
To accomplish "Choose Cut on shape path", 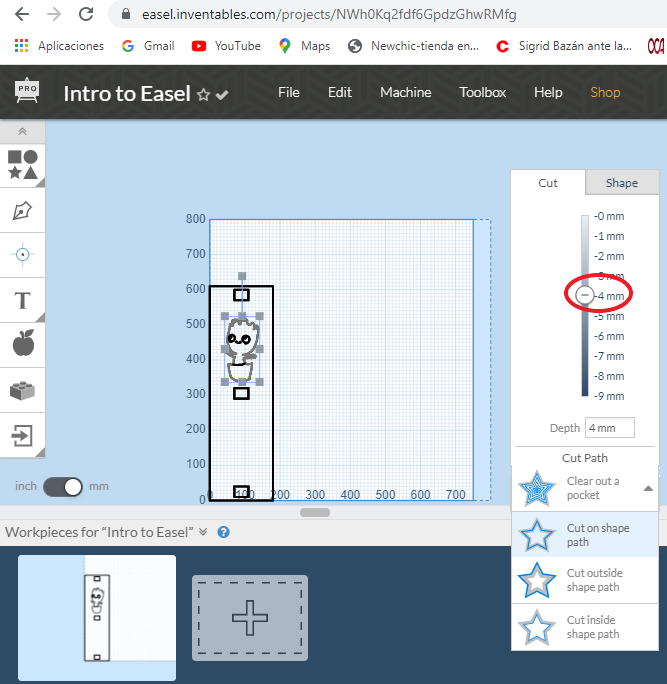I will point(585,535).
